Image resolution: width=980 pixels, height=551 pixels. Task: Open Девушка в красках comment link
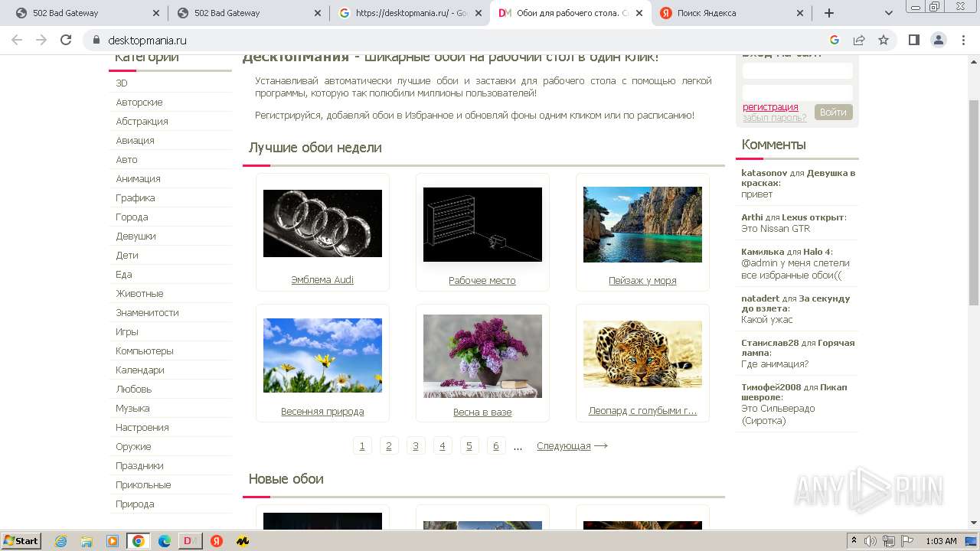(x=799, y=178)
